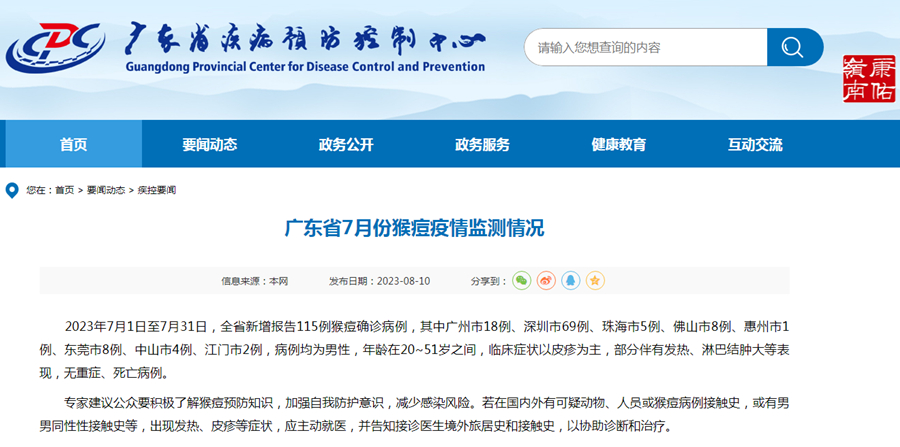
Task: Open the 政务公开 navigation menu
Action: 345,144
